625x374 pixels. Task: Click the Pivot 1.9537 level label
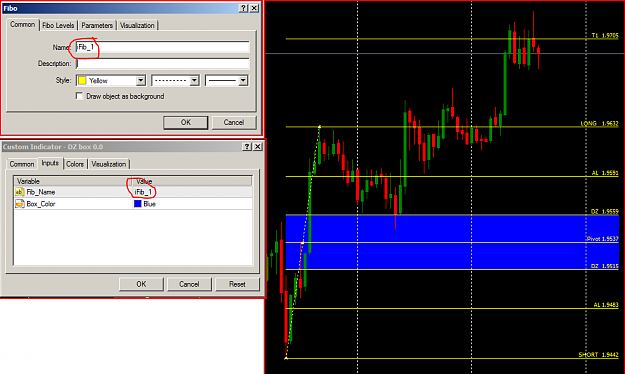[602, 239]
